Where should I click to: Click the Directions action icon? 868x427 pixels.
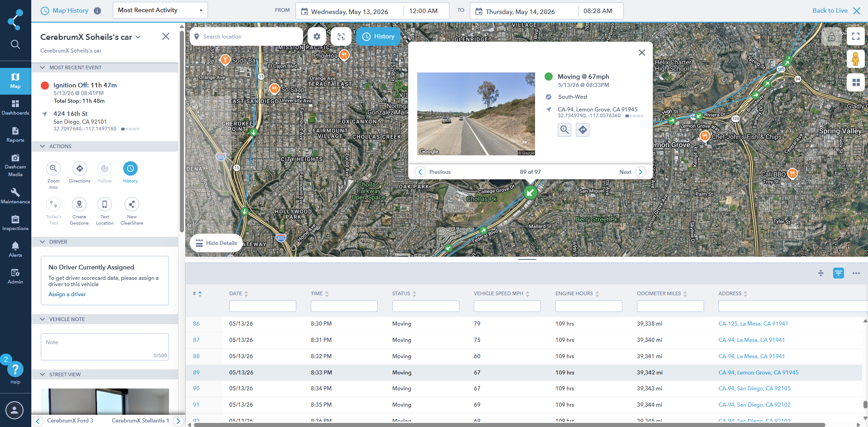[x=80, y=168]
